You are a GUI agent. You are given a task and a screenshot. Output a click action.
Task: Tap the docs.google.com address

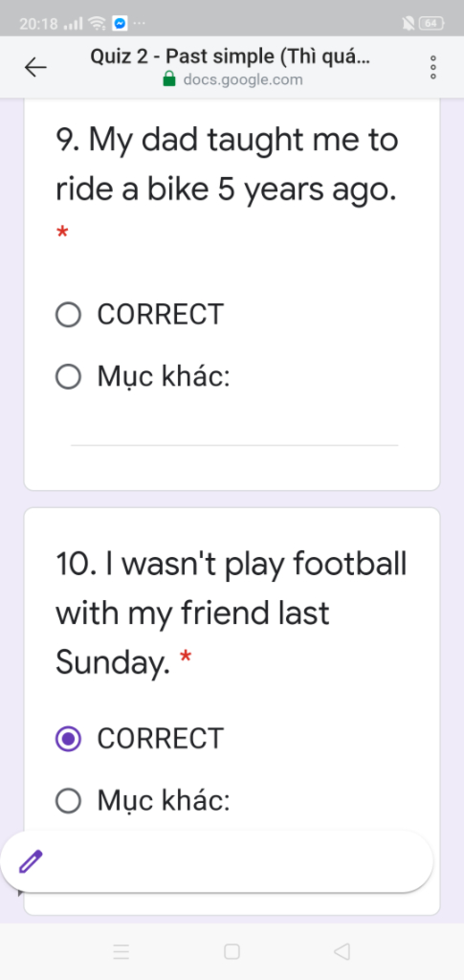click(x=243, y=79)
